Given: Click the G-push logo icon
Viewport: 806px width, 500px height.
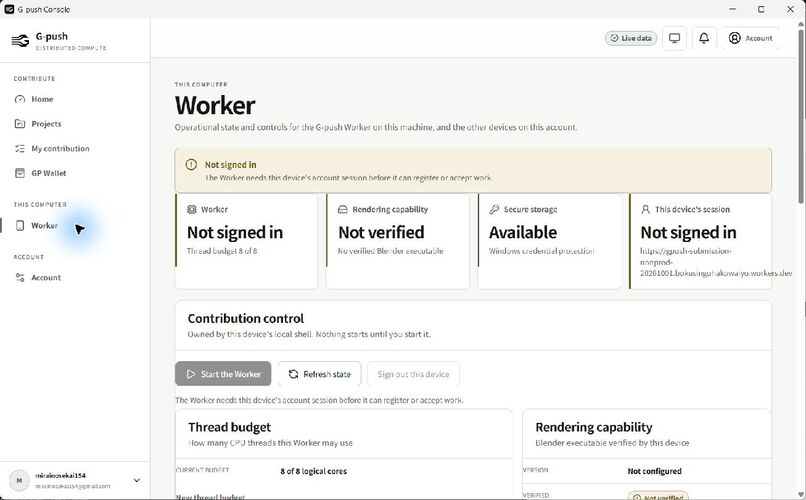Looking at the screenshot, I should click(x=20, y=41).
